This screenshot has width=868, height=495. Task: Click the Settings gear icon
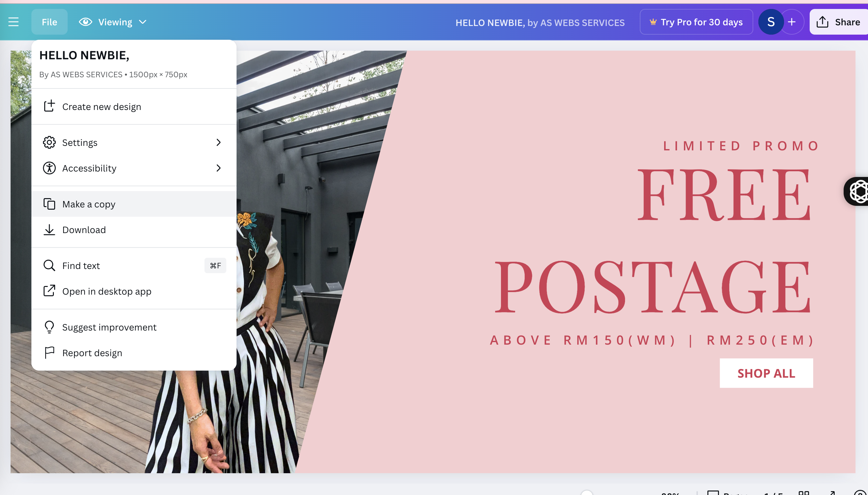(x=49, y=142)
